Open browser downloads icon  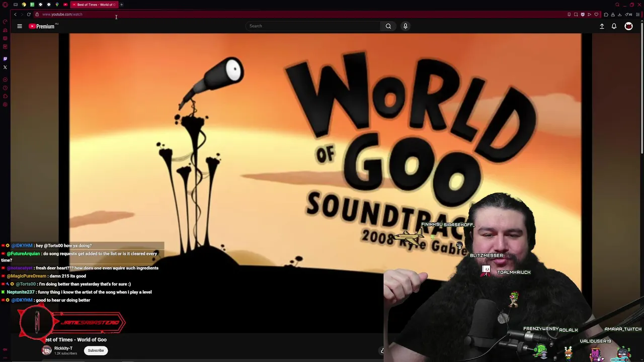point(619,15)
